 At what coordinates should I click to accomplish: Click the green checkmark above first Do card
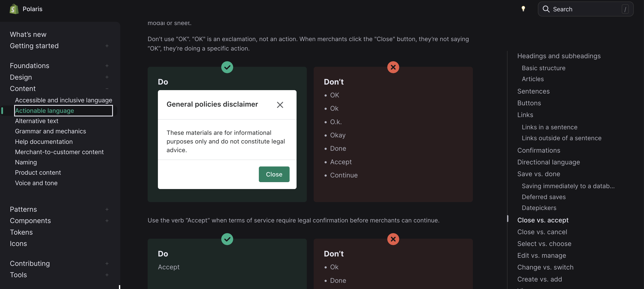pyautogui.click(x=227, y=67)
